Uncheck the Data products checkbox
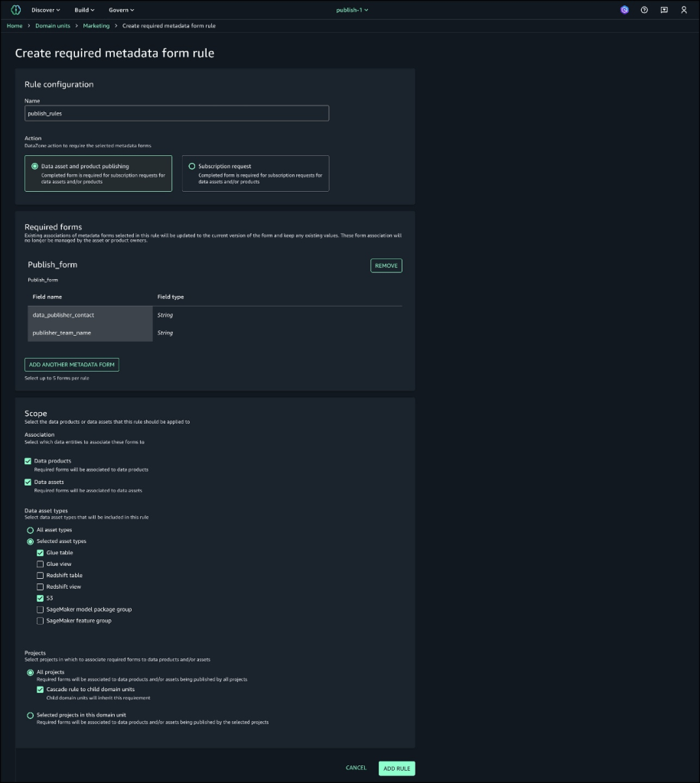Viewport: 700px width, 783px height. (x=28, y=461)
